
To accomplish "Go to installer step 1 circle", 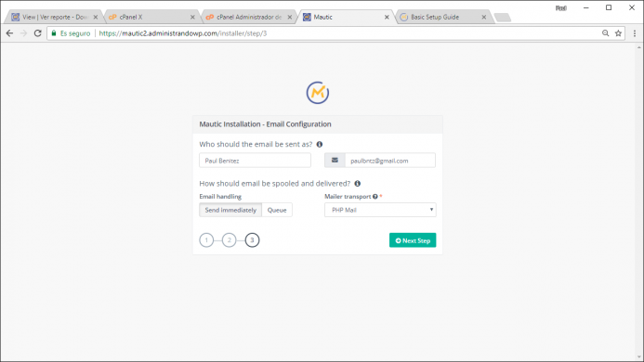I will tap(206, 240).
